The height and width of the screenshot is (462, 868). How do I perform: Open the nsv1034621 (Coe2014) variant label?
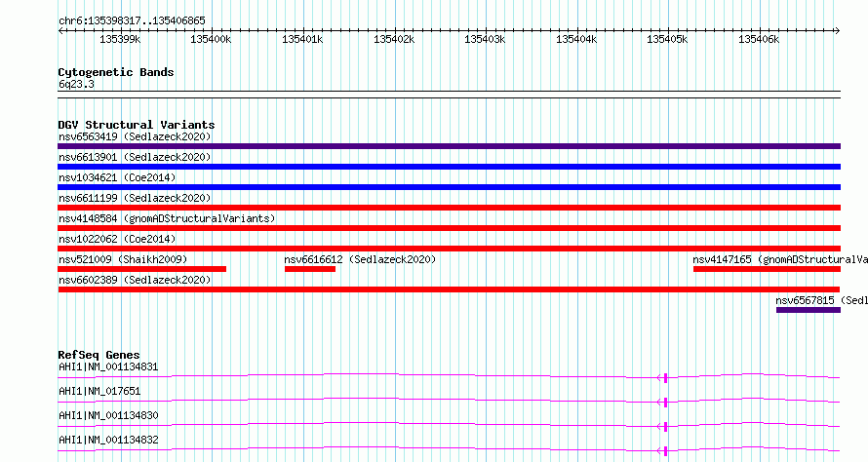coord(117,177)
